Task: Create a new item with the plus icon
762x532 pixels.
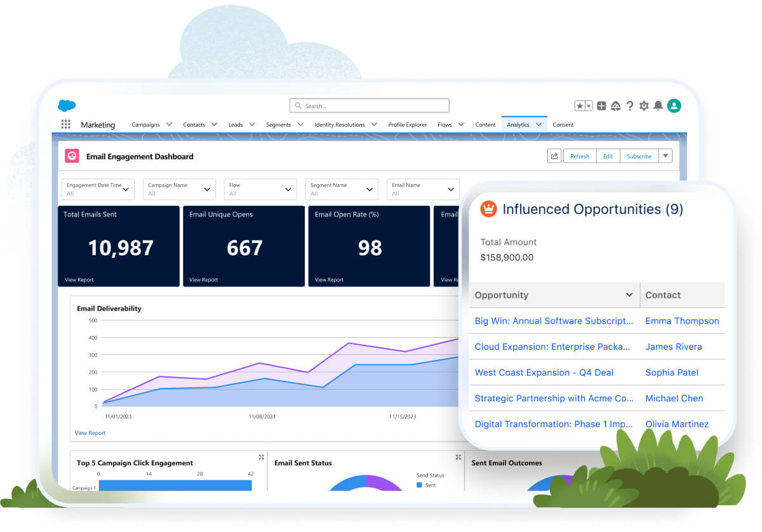Action: pos(601,106)
